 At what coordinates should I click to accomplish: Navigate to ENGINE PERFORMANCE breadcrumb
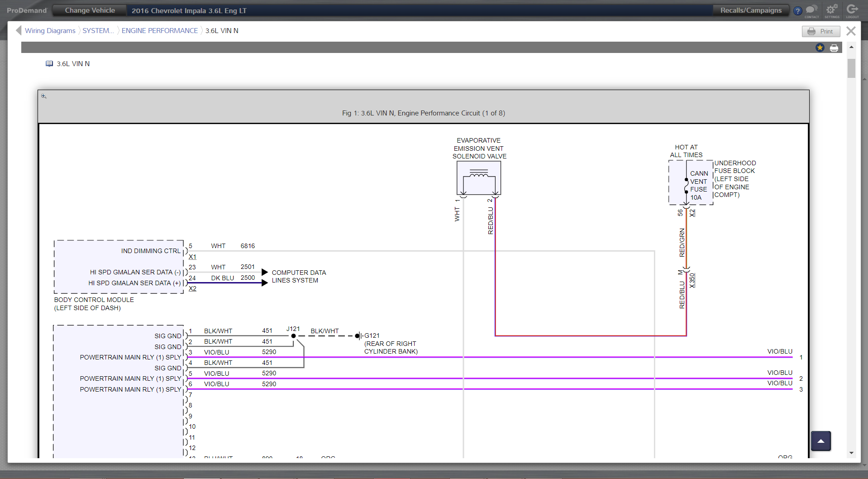(x=159, y=31)
